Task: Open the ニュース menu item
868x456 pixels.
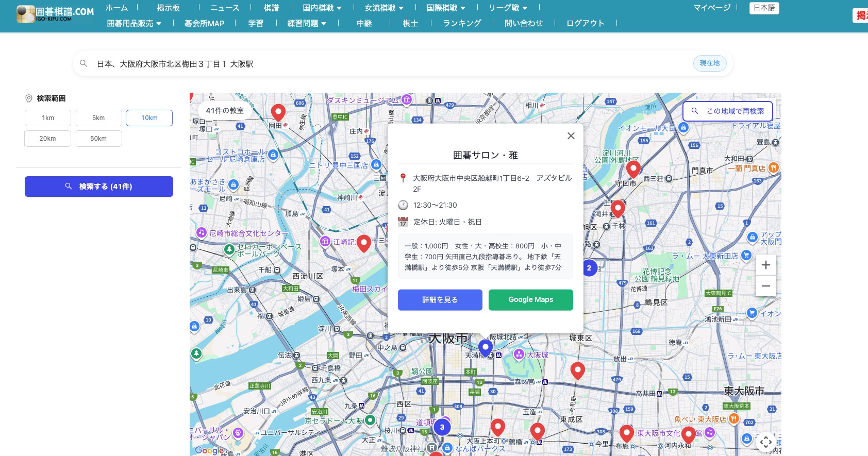Action: click(225, 8)
